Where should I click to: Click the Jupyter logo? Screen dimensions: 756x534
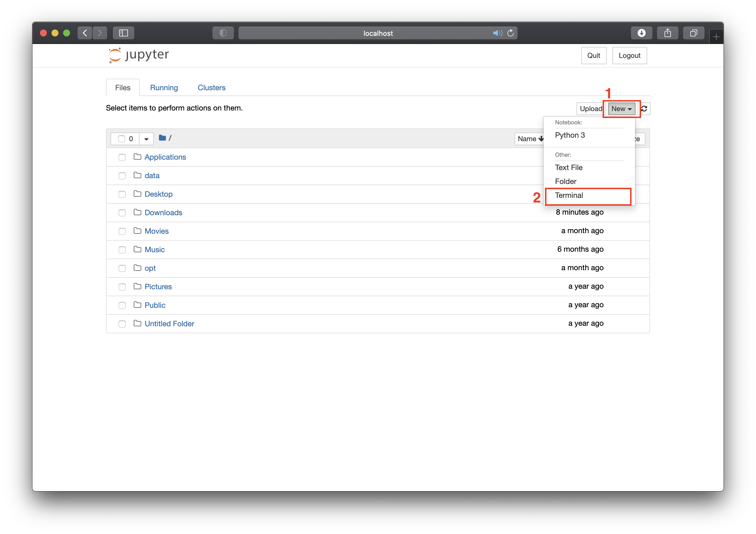(139, 55)
